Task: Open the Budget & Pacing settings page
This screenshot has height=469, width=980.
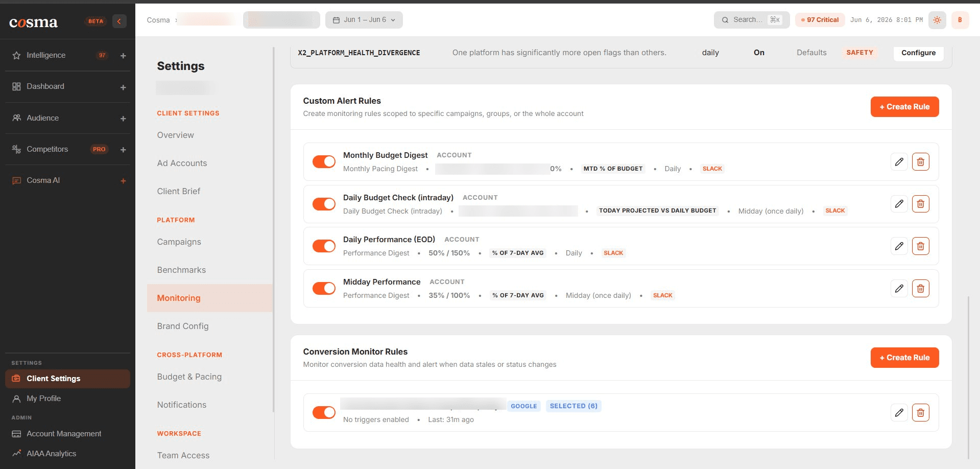Action: tap(189, 377)
